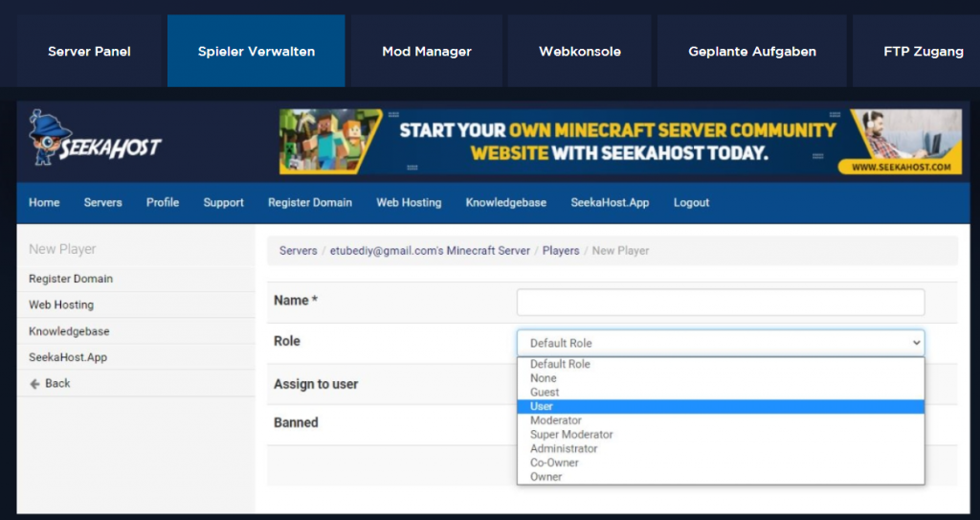This screenshot has width=980, height=520.
Task: Click the Assign to user label
Action: coord(316,384)
